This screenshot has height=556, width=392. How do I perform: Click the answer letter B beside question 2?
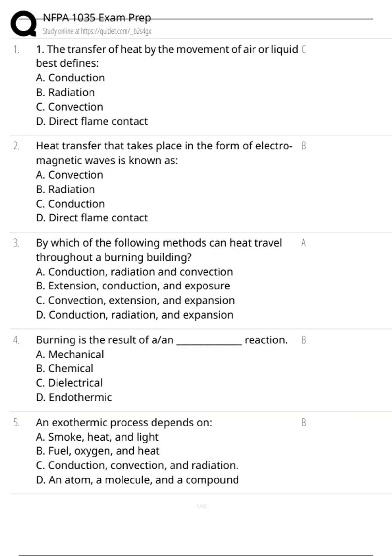[x=304, y=146]
